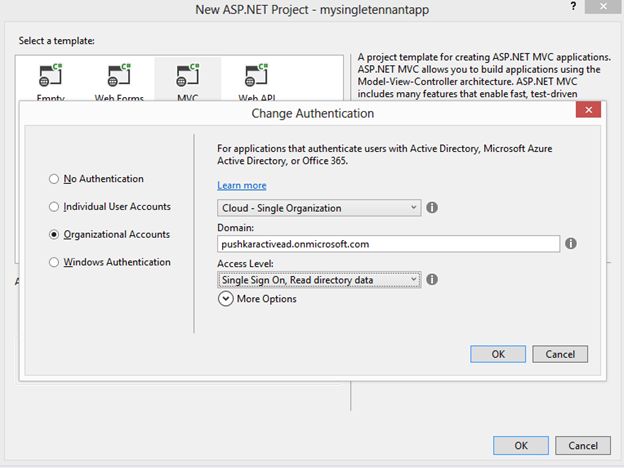Click info icon next to Domain field

pyautogui.click(x=571, y=244)
